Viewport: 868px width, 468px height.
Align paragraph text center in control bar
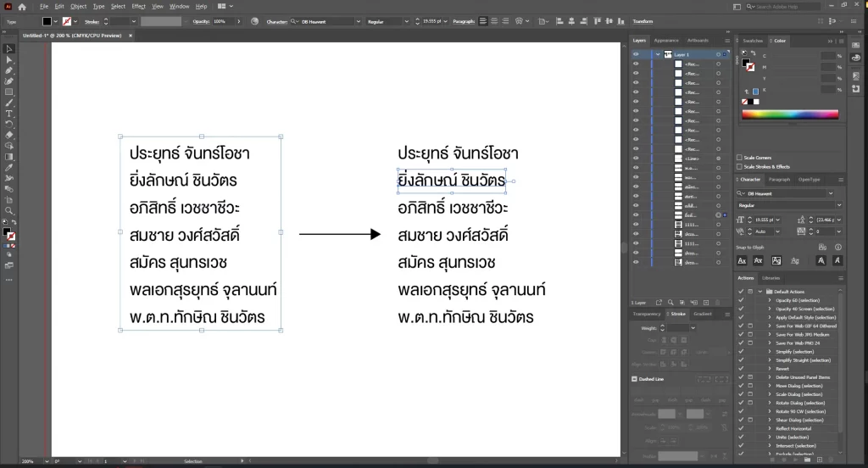(494, 21)
